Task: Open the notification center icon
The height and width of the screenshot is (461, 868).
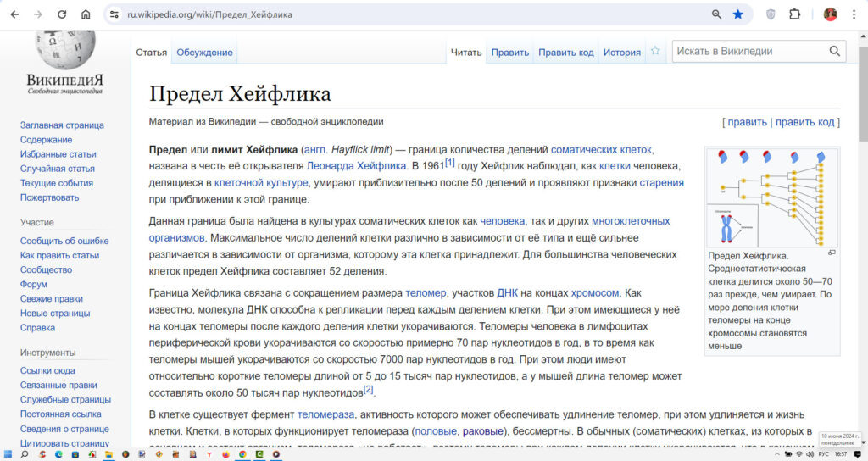Action: [x=858, y=454]
